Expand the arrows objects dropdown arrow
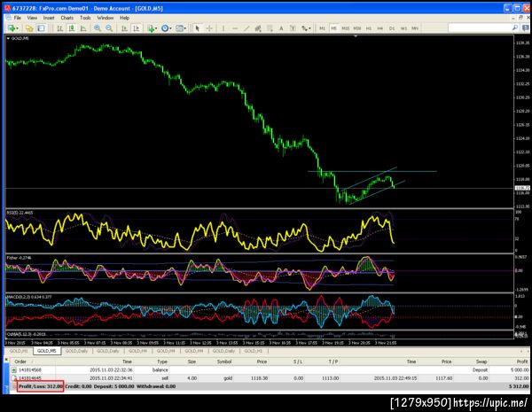 tap(309, 28)
